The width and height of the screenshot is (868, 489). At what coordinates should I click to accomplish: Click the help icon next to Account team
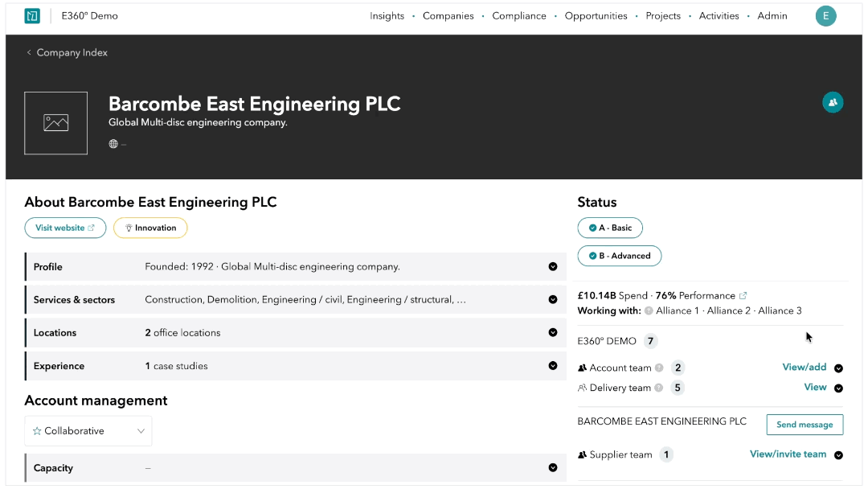659,368
